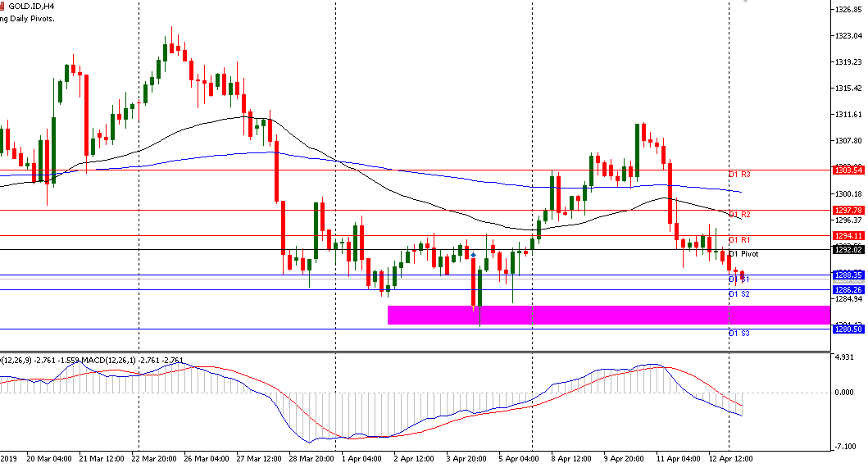Click the 20 Mar 04:00 time label

click(x=48, y=459)
